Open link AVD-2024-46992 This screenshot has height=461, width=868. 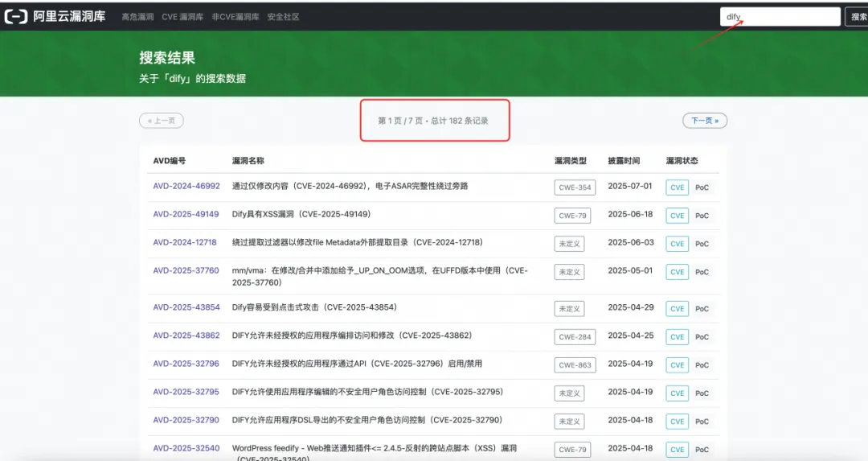pos(186,186)
